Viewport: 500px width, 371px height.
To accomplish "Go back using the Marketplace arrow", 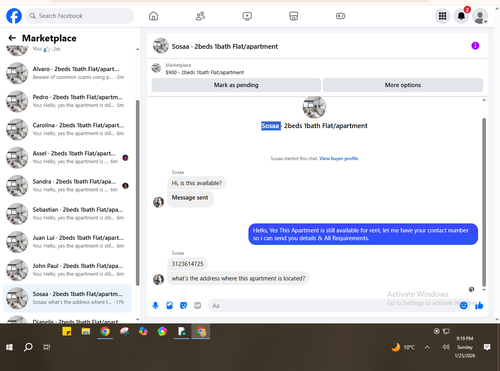I will tap(12, 38).
